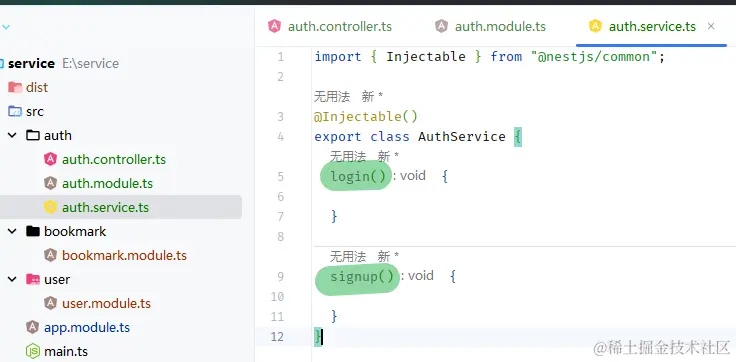Open bookmark.module.ts in the project tree
This screenshot has width=736, height=362.
(x=124, y=255)
